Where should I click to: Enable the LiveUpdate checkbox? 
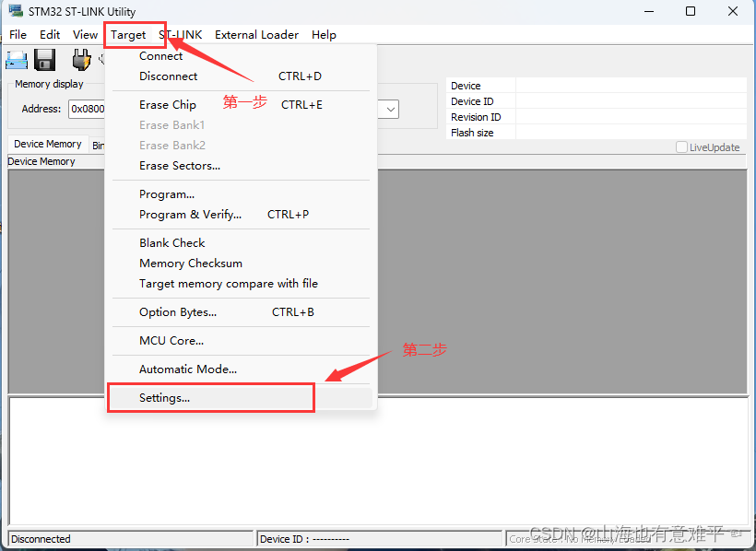[684, 147]
